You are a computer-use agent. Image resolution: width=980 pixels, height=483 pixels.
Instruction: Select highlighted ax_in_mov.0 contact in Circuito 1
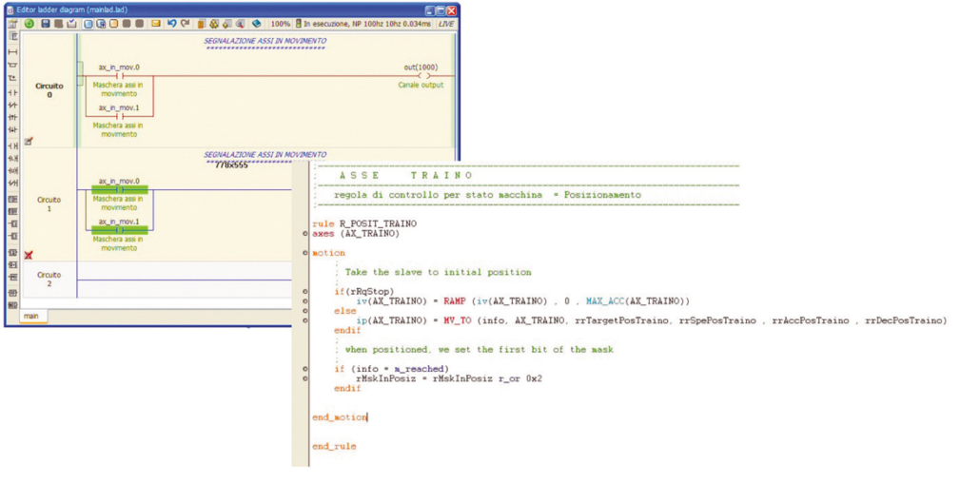pos(119,188)
